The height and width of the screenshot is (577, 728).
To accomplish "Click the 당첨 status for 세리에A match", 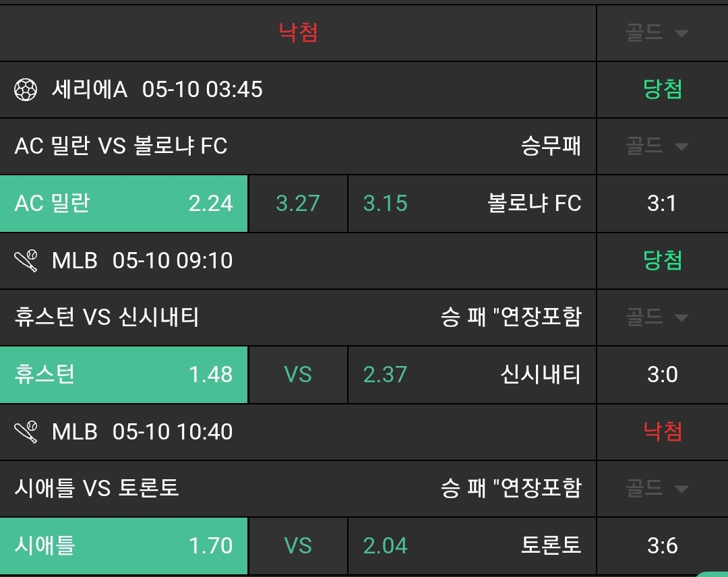I will 662,90.
